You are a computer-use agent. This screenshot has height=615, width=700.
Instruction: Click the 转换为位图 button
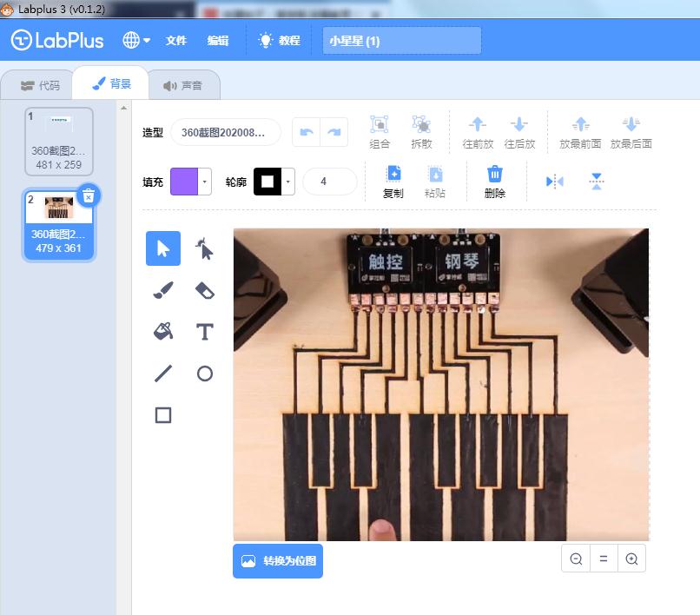click(x=278, y=561)
